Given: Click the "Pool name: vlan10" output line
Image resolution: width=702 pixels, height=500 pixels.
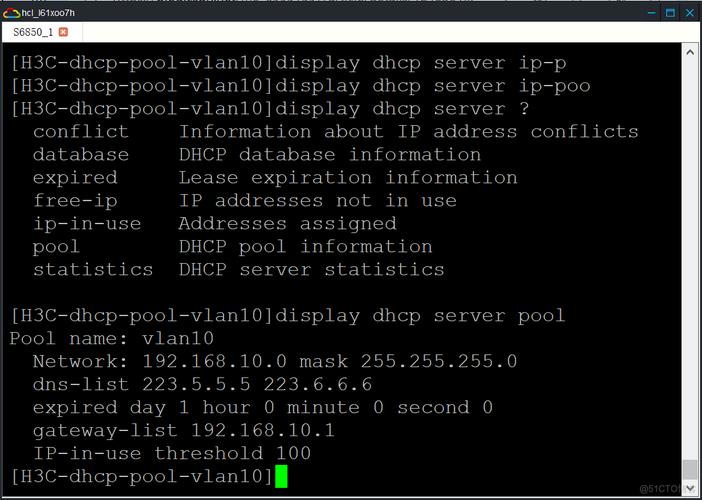Looking at the screenshot, I should click(x=111, y=338).
